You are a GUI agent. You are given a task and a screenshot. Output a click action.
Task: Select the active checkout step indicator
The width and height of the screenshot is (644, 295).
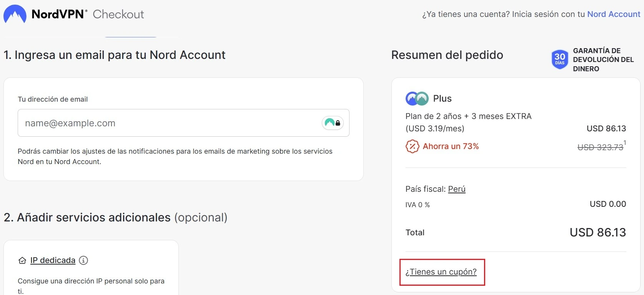coord(130,37)
